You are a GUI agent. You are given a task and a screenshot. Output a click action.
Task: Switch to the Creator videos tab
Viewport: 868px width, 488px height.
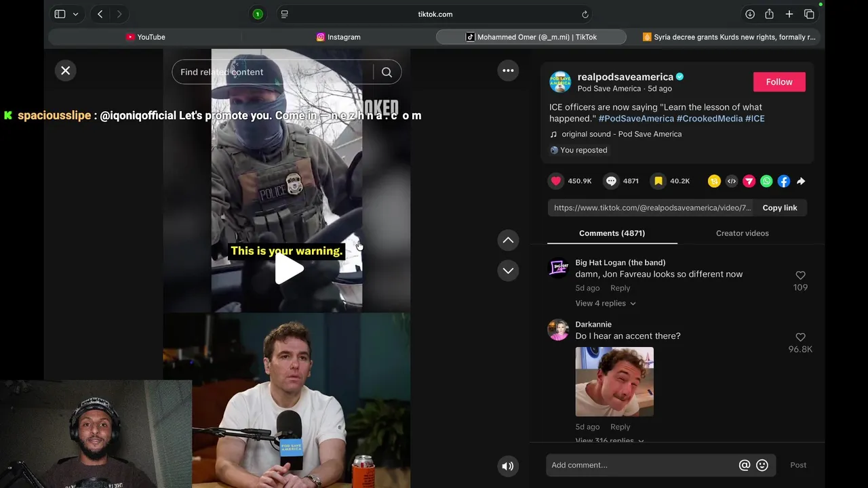click(742, 233)
